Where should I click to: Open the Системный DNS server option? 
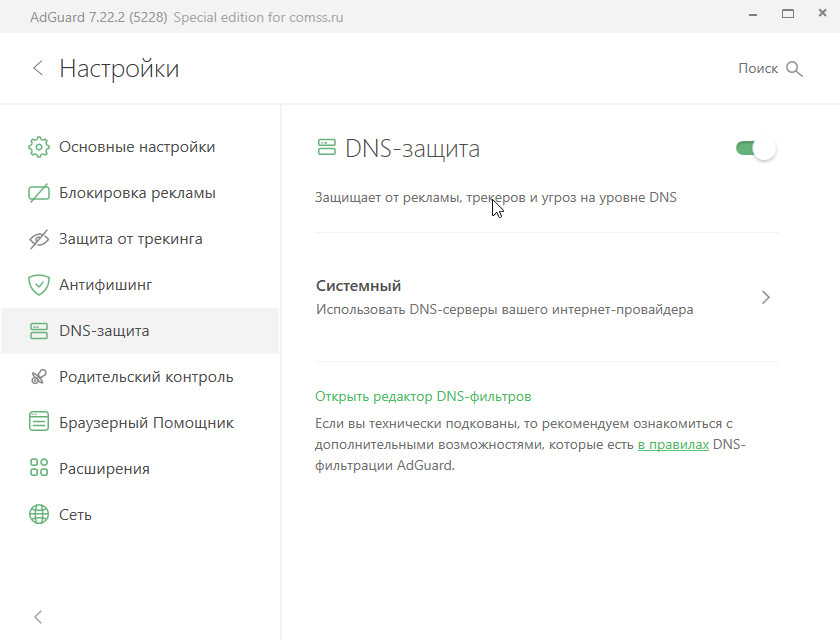pos(504,297)
